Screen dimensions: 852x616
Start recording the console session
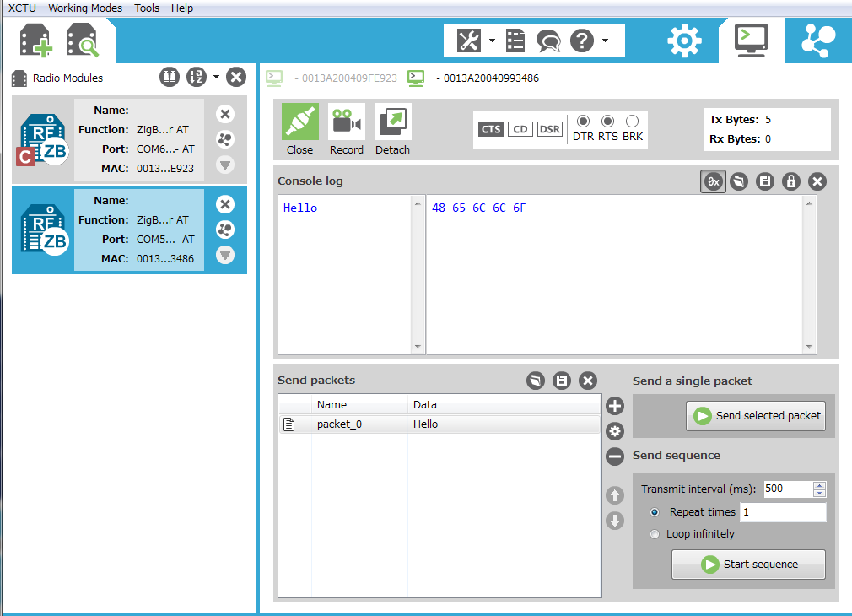coord(347,129)
